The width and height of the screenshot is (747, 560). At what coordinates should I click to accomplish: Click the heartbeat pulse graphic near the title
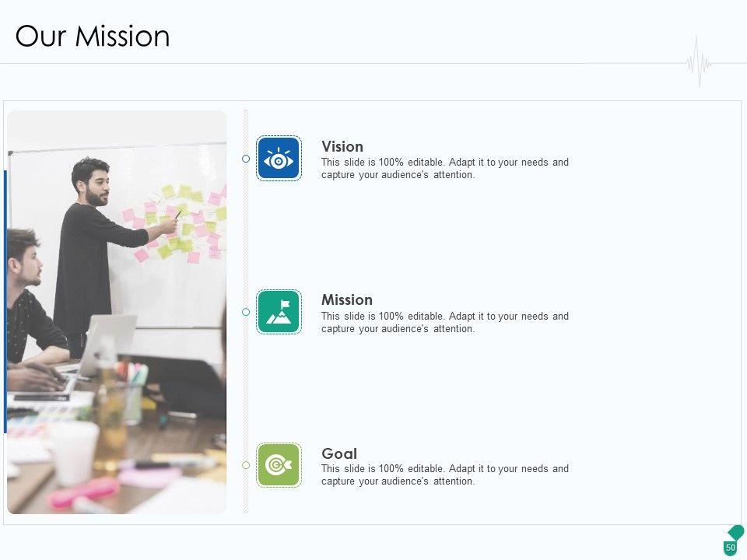(x=700, y=61)
